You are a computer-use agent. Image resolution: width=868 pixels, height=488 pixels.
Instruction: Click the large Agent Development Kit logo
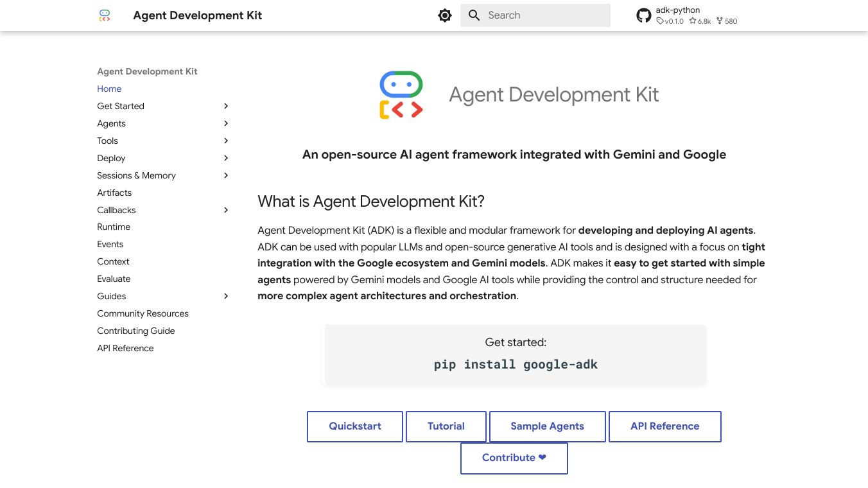pos(401,95)
